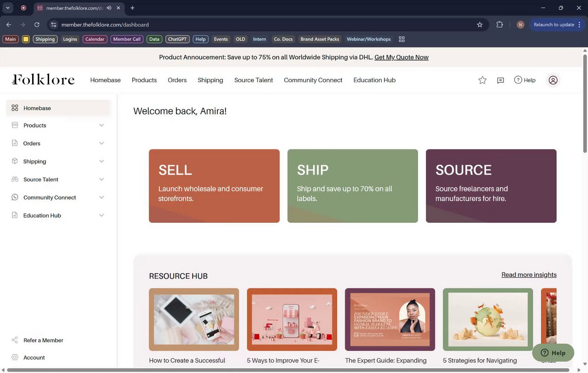The width and height of the screenshot is (588, 373).
Task: Open the ChatGPT bookmark
Action: 177,39
